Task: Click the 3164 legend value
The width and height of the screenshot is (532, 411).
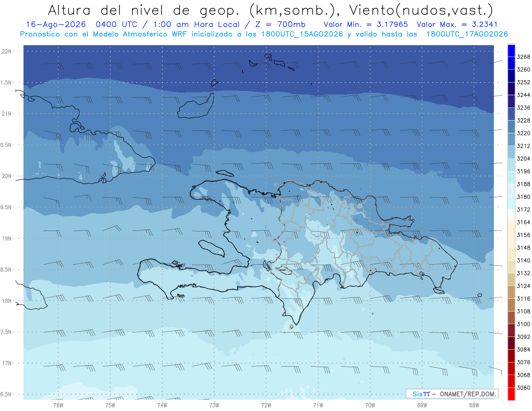Action: tap(523, 222)
